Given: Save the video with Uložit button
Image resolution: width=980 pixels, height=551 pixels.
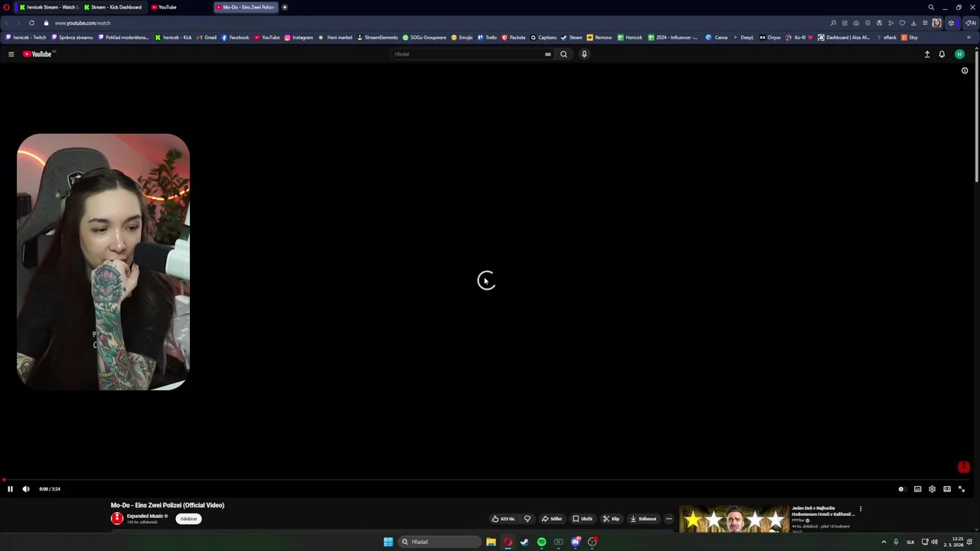Looking at the screenshot, I should coord(583,519).
